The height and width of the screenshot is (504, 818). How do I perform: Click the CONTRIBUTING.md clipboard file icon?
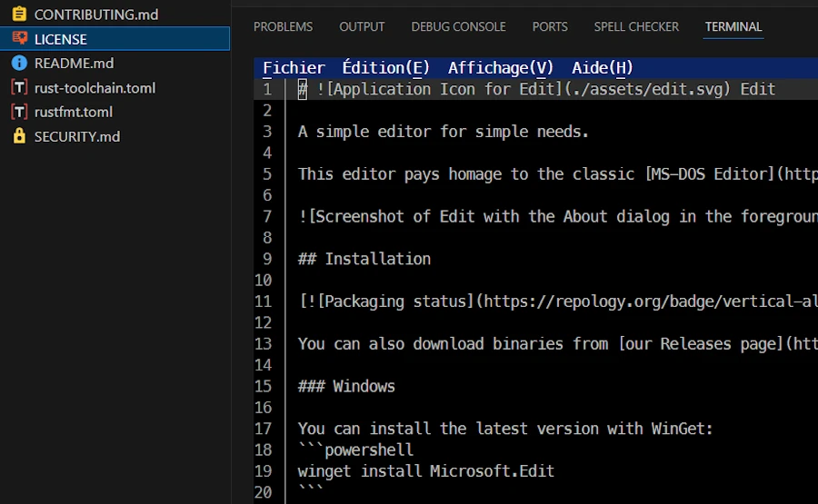pos(19,15)
